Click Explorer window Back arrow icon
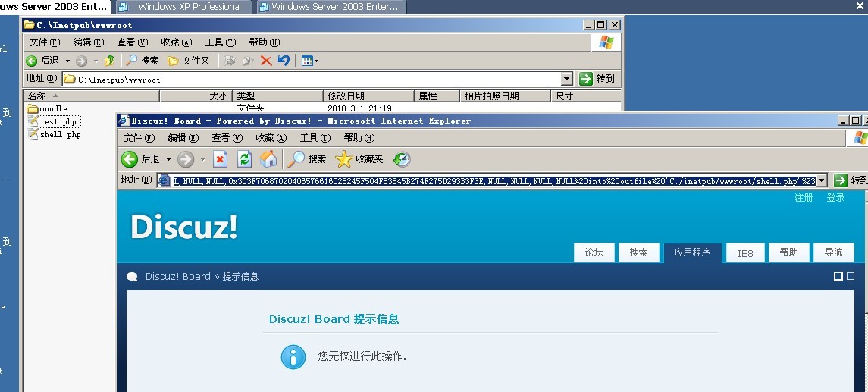 (32, 61)
